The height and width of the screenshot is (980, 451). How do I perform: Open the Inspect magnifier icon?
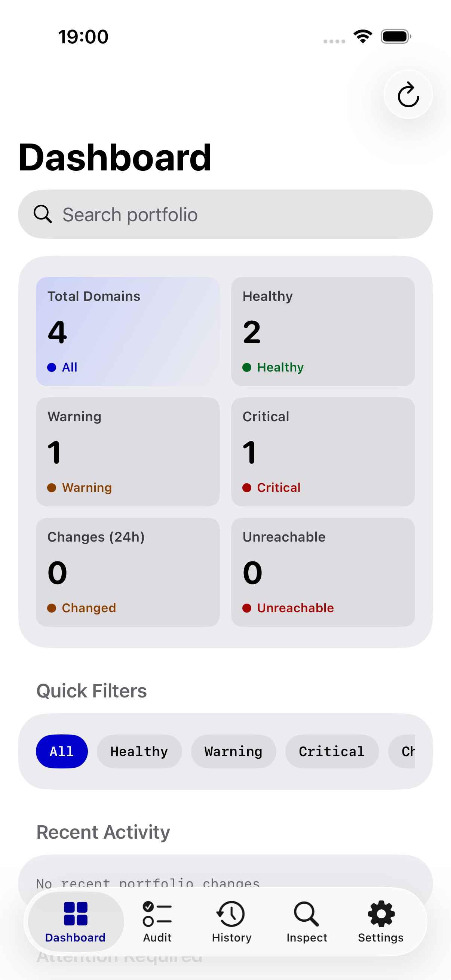point(306,913)
